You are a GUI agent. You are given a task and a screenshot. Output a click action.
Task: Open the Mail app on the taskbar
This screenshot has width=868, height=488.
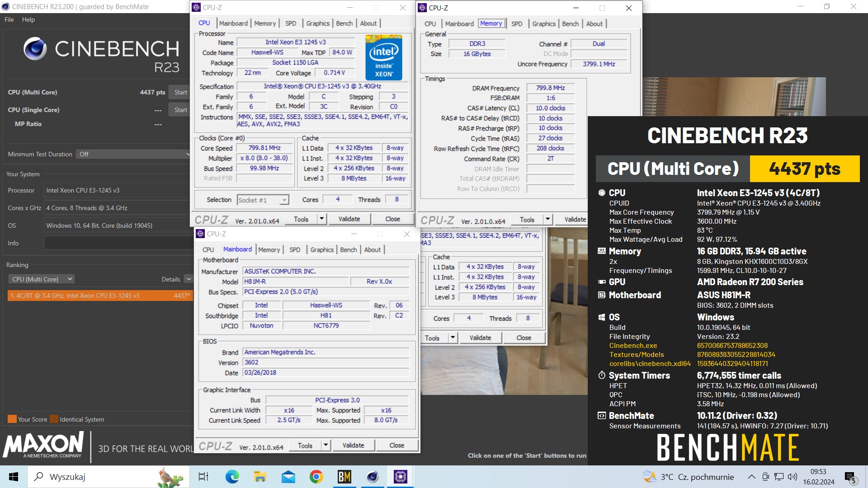coord(288,477)
